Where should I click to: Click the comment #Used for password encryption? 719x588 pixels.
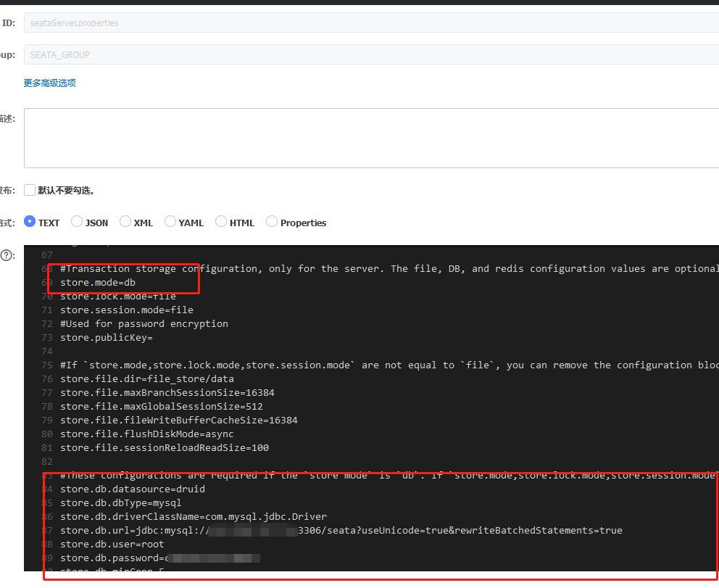[144, 324]
